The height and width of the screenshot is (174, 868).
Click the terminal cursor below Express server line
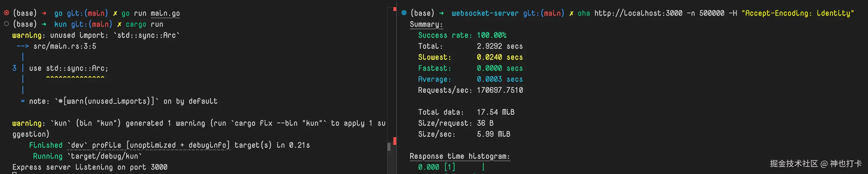point(15,173)
